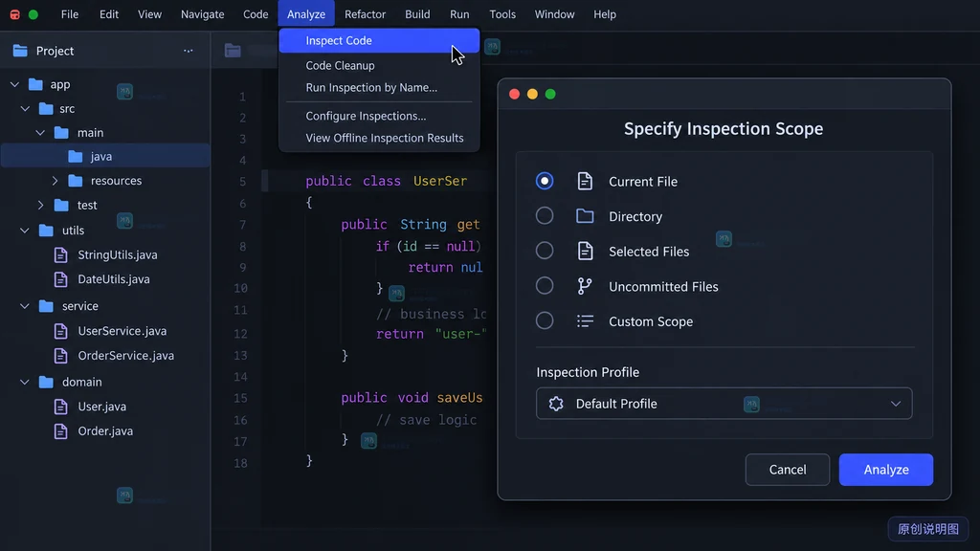Choose Run Inspection by Name...
Screen dimensions: 980x551
379,87
